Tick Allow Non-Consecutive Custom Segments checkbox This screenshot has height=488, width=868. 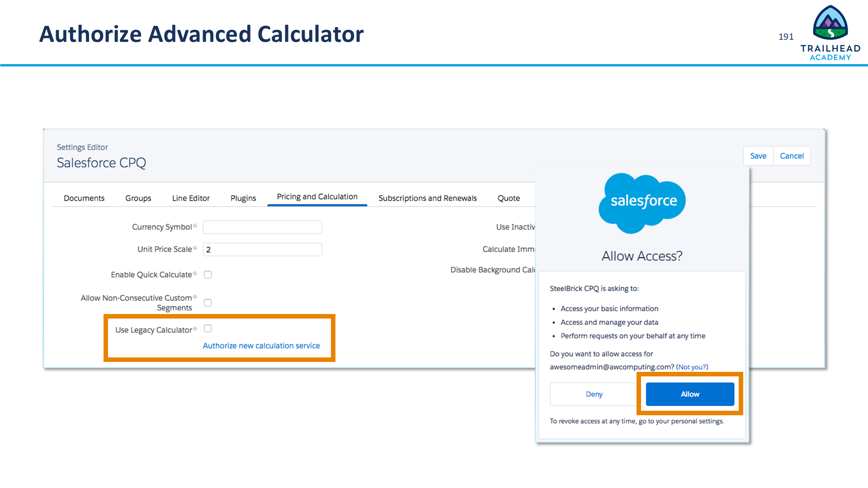(208, 303)
